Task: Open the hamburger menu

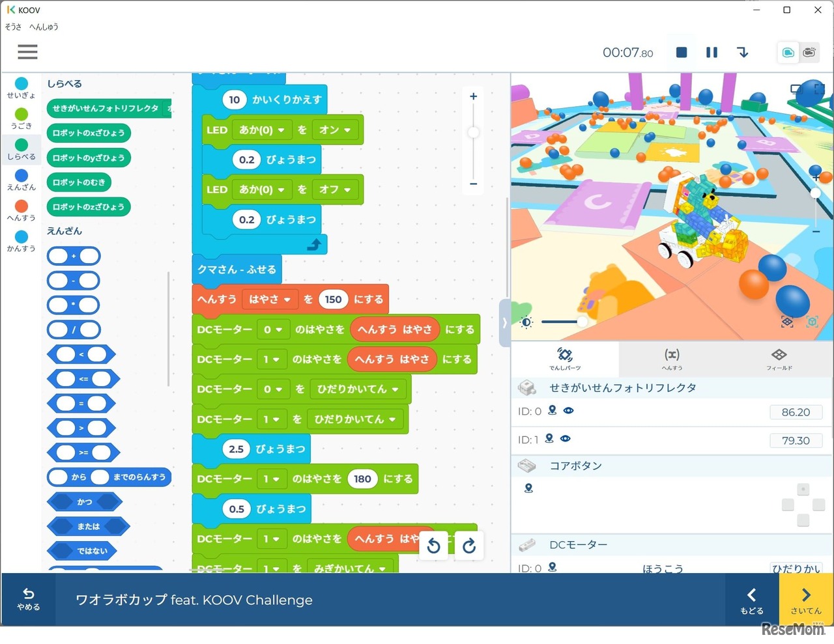Action: point(27,52)
